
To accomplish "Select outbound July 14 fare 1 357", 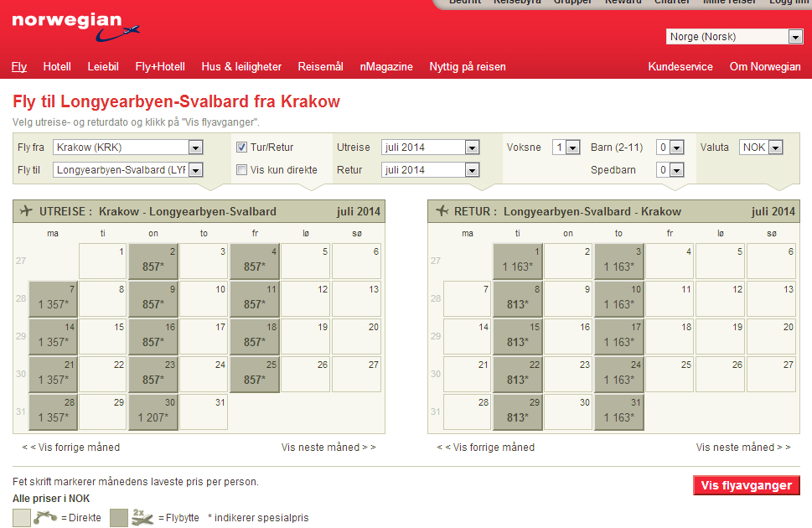I will coord(54,336).
